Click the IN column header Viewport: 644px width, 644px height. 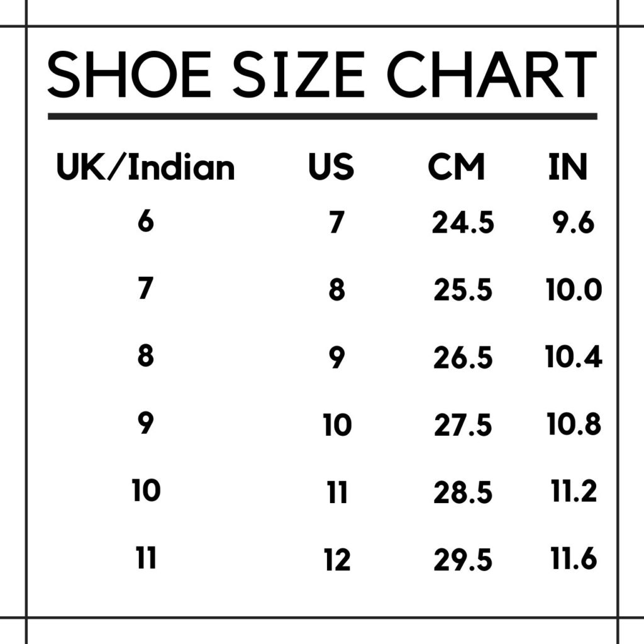coord(568,166)
